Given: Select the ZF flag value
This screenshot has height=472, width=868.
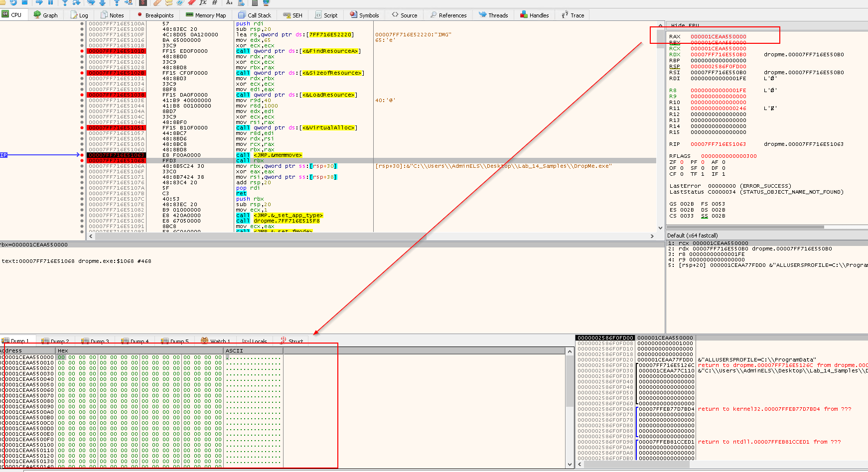Looking at the screenshot, I should [x=682, y=162].
